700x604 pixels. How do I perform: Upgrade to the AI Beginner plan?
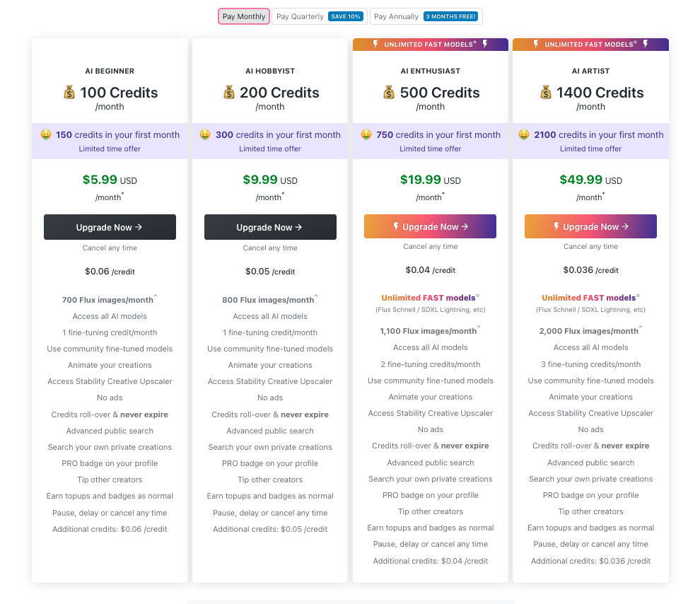(110, 227)
